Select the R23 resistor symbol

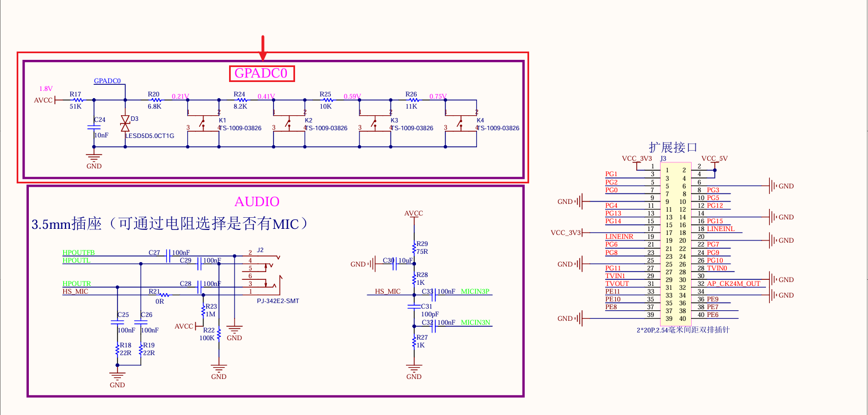point(204,310)
